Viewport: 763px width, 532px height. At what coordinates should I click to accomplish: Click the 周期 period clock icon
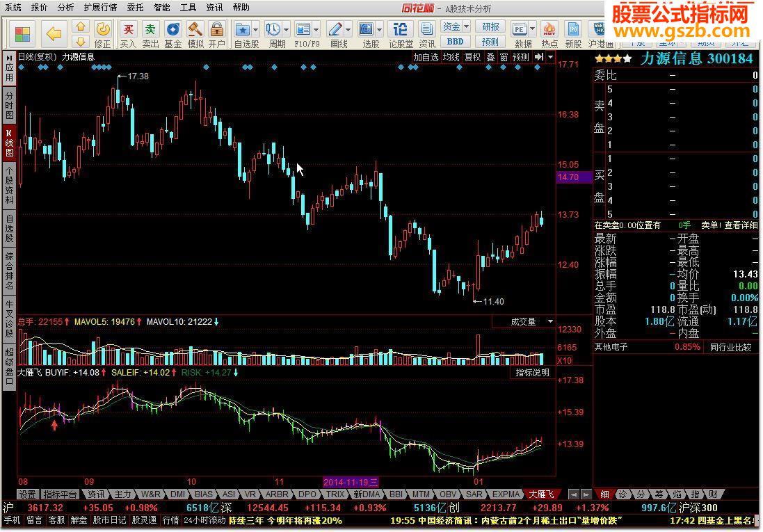click(x=273, y=29)
